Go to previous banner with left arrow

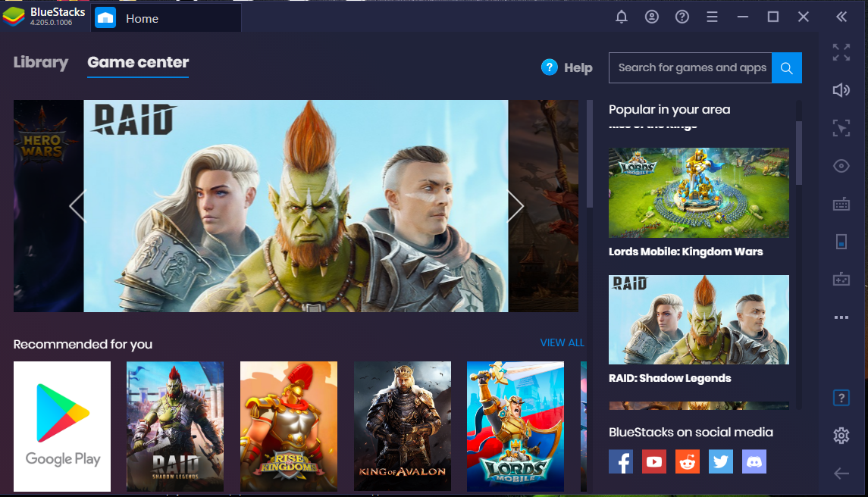point(77,206)
